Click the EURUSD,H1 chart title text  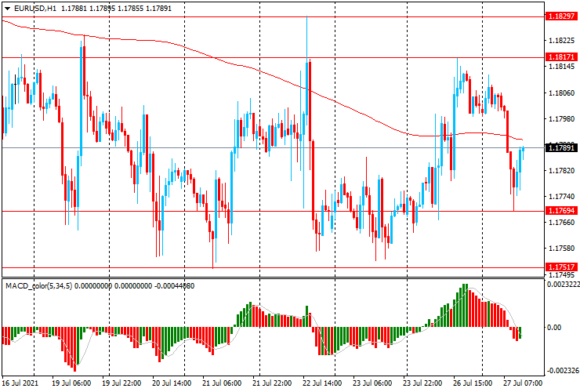click(x=35, y=8)
